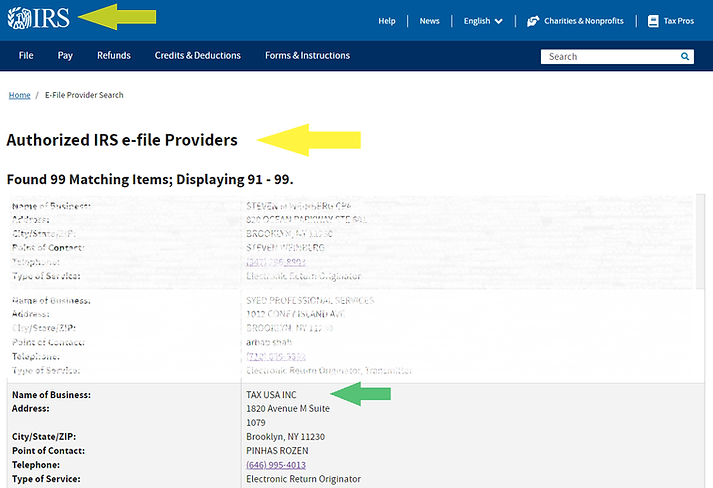Select 1012 Coney Island Ave address

click(x=296, y=314)
